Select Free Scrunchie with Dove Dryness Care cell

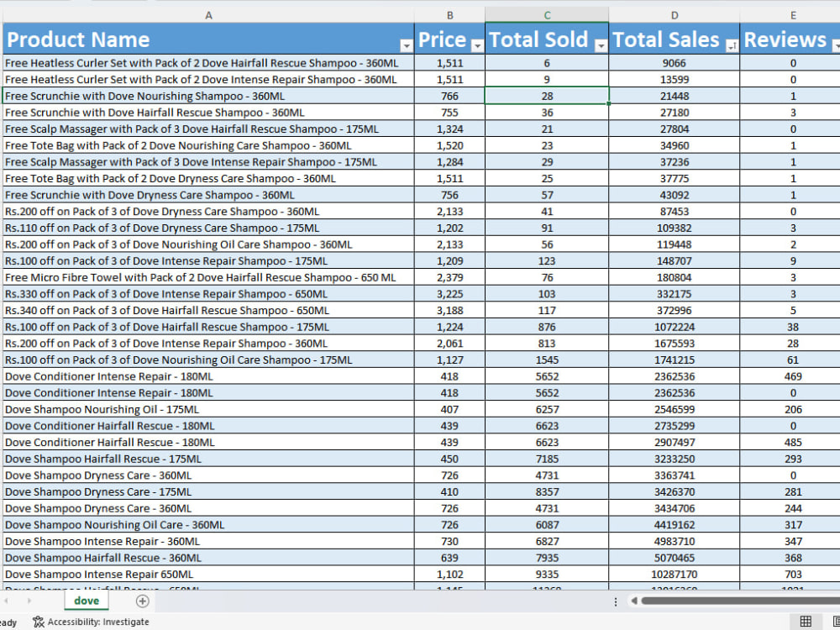click(208, 195)
